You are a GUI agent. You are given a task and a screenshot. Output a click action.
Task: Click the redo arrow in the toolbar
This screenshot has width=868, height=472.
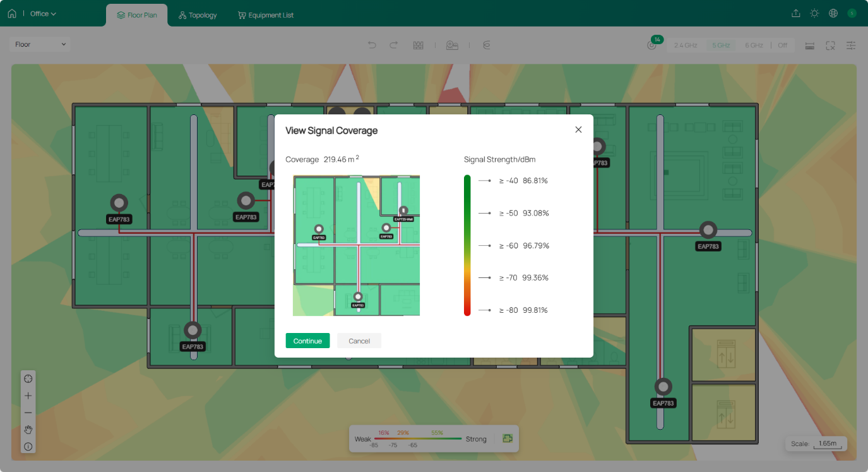(x=393, y=45)
